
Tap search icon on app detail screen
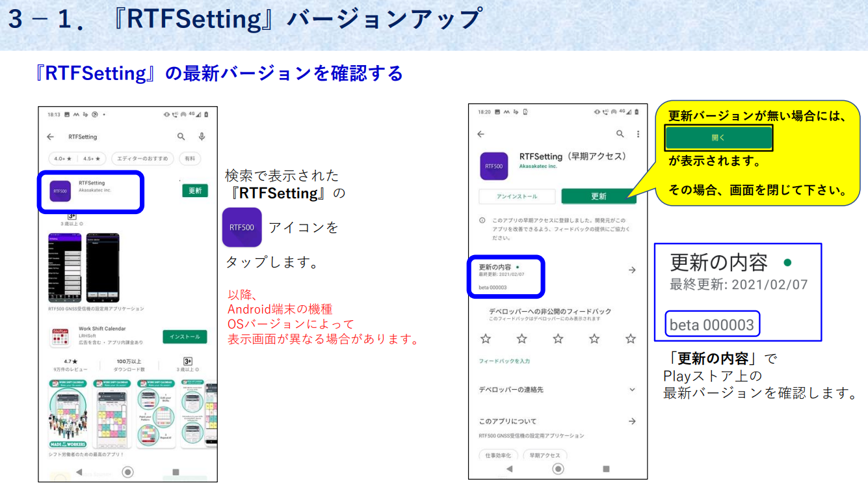[620, 134]
